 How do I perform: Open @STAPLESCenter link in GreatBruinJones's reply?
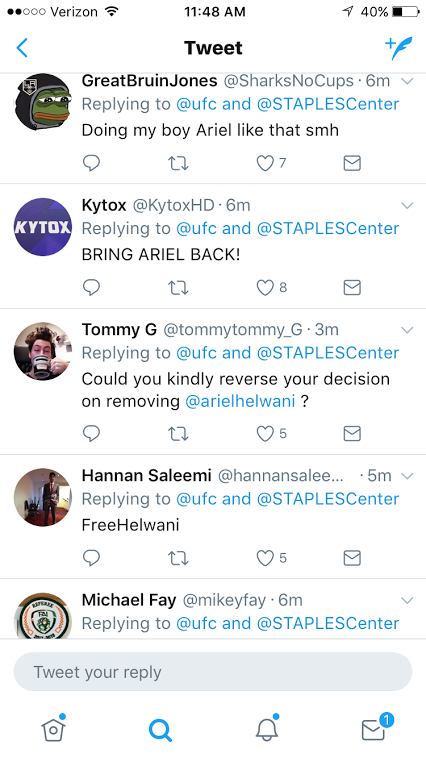click(x=328, y=104)
